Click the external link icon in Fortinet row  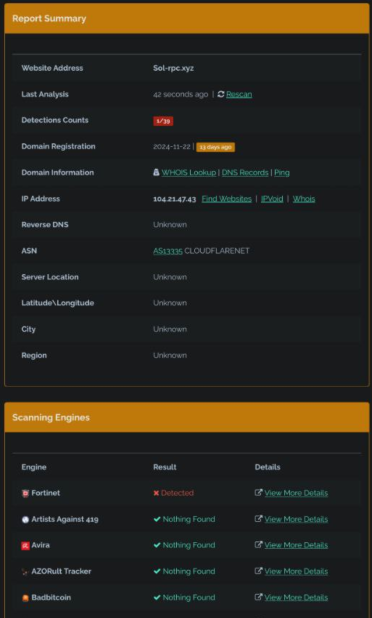point(259,493)
